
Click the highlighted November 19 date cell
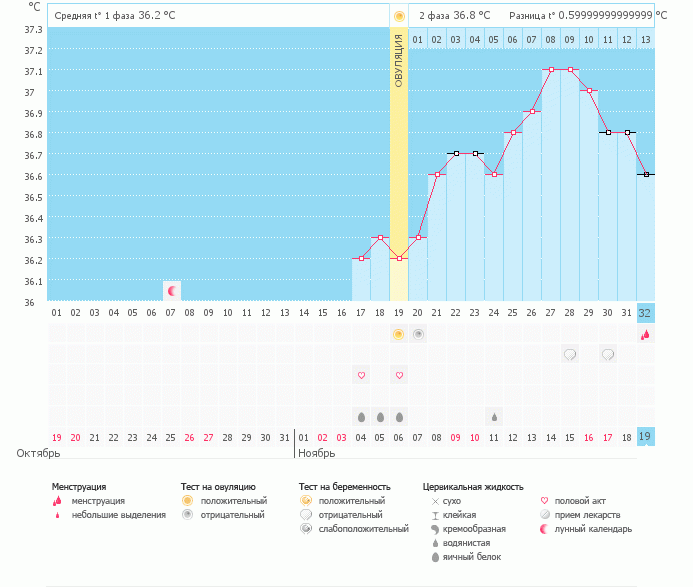click(x=645, y=437)
